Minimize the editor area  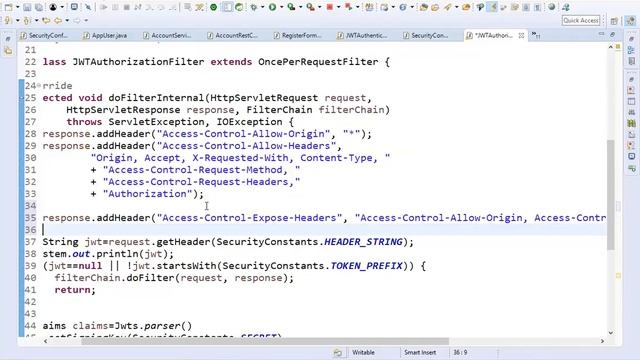pos(601,34)
